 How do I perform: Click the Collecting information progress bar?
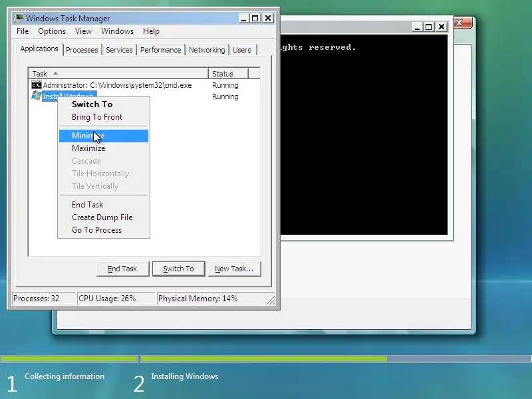coord(69,358)
